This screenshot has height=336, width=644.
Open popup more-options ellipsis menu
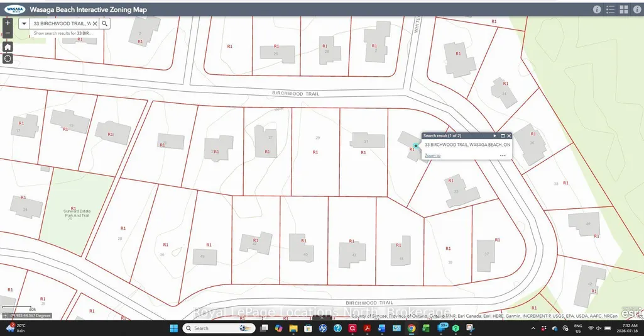[503, 155]
